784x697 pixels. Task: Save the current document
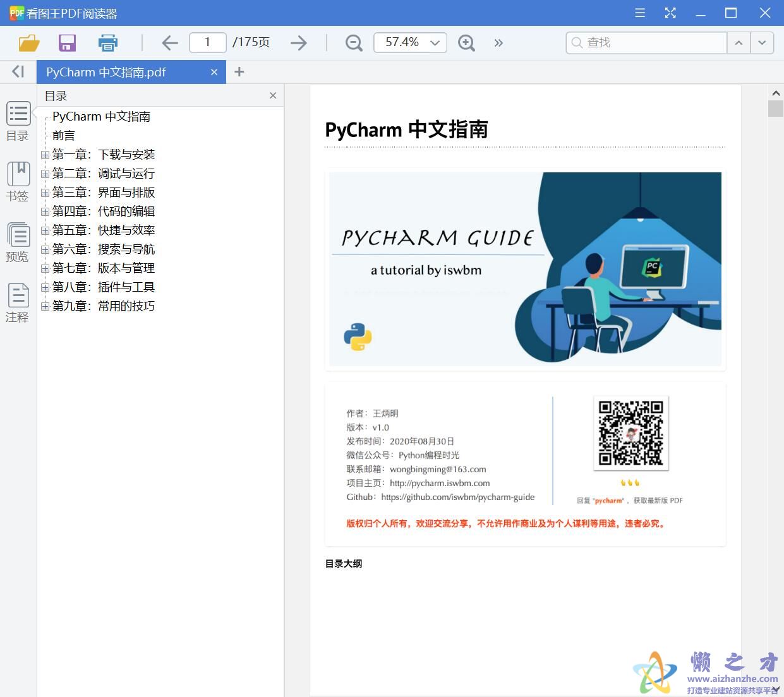(x=67, y=42)
